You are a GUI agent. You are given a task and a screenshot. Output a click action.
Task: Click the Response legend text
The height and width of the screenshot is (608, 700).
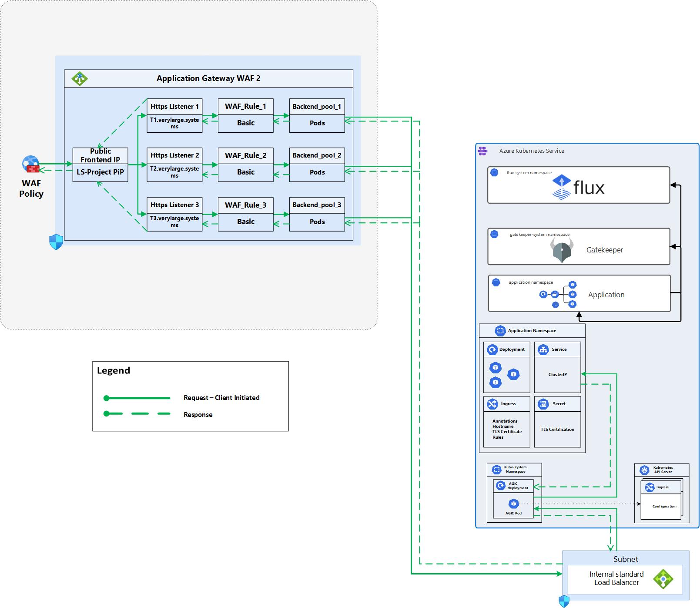click(x=198, y=415)
